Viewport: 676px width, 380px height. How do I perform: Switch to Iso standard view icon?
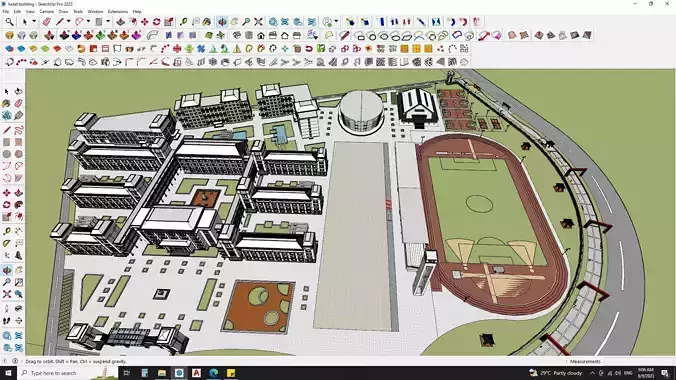click(x=237, y=35)
